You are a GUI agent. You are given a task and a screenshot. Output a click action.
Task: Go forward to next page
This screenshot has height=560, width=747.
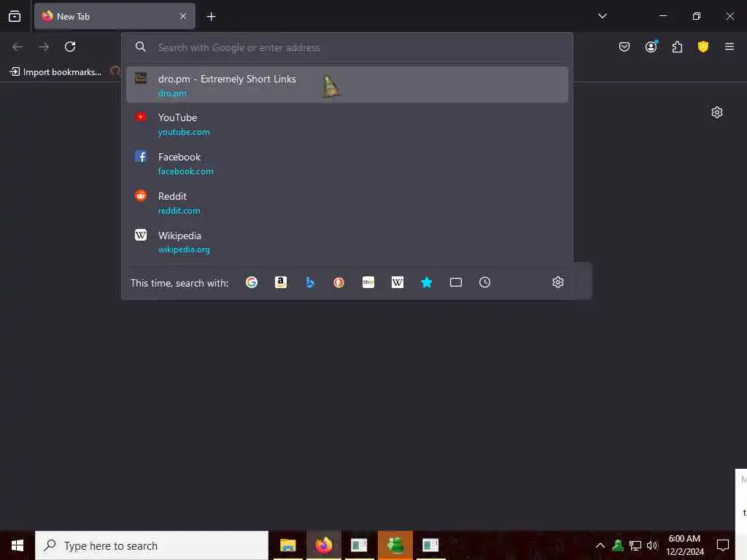point(44,47)
